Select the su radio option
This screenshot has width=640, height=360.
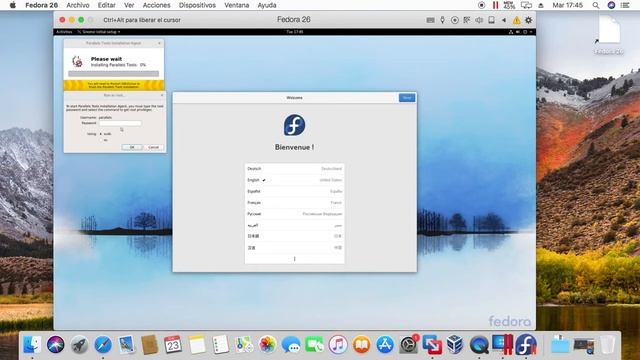(101, 140)
